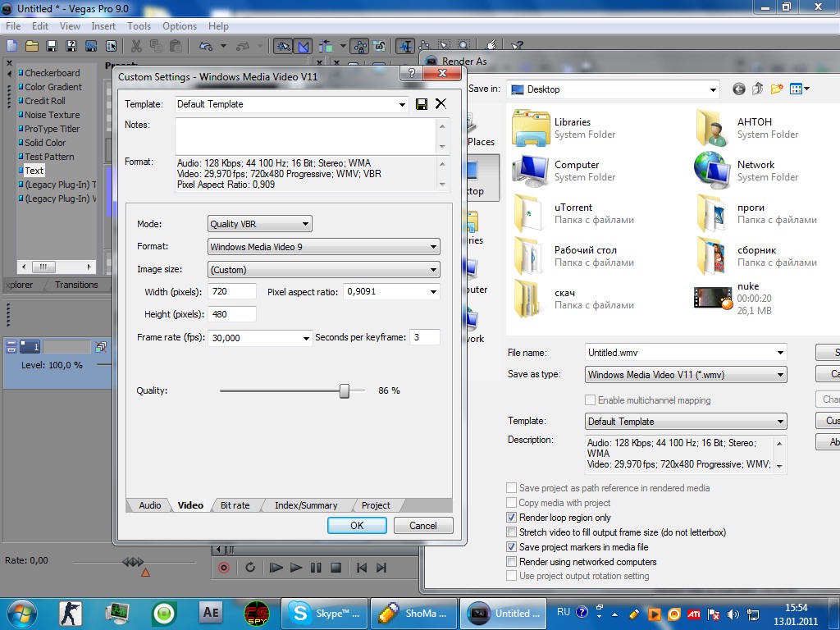The height and width of the screenshot is (630, 840).
Task: Switch to the Audio tab
Action: [x=149, y=505]
